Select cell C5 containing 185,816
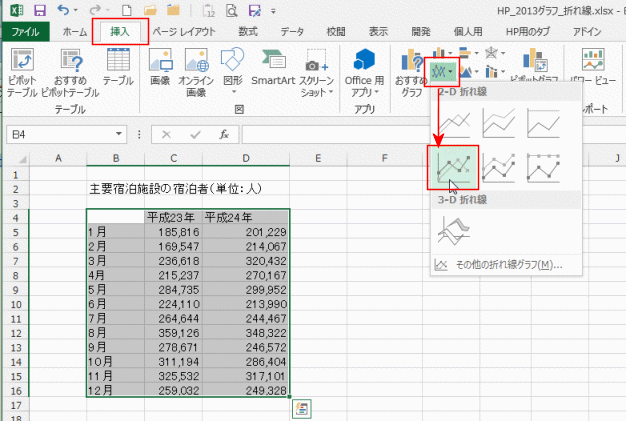This screenshot has width=626, height=421. (x=173, y=231)
